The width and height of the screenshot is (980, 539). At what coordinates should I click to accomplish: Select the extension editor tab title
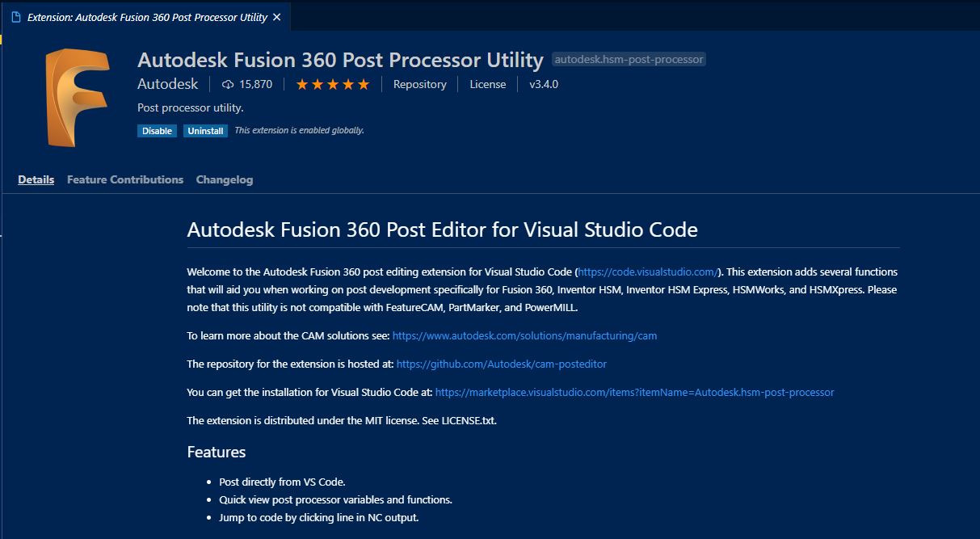click(147, 17)
